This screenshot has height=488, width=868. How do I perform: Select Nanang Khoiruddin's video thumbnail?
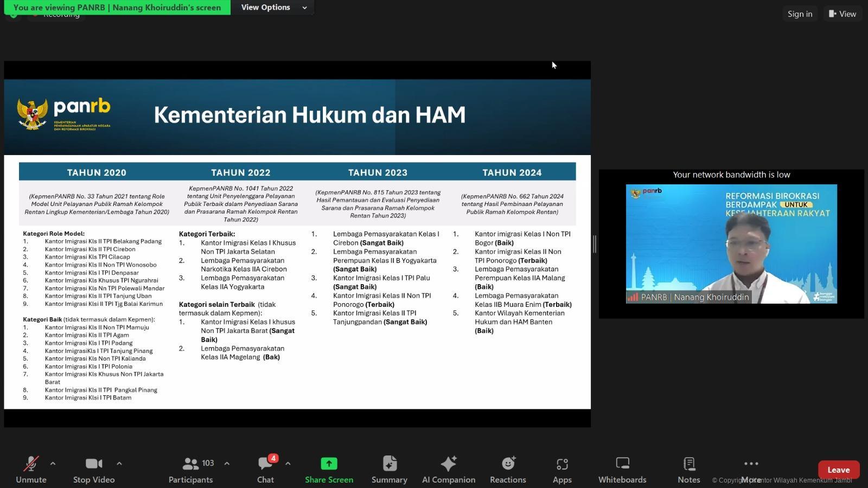point(731,244)
